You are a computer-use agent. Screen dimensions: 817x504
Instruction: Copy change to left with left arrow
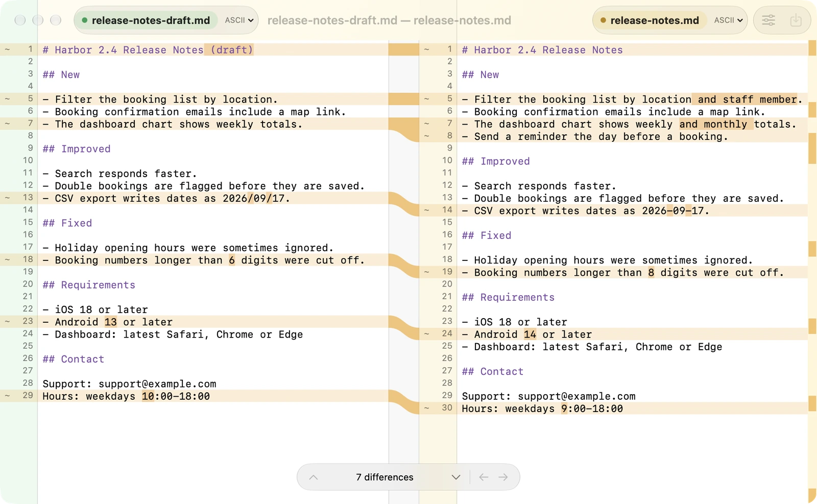pos(484,477)
